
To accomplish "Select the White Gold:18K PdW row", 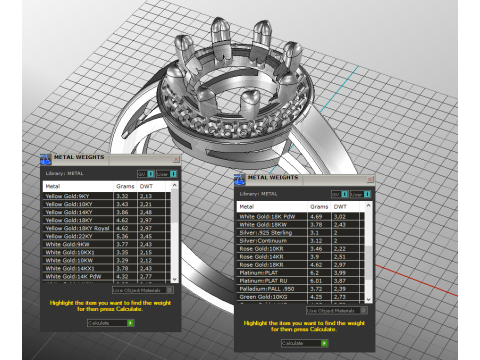I will click(x=301, y=216).
